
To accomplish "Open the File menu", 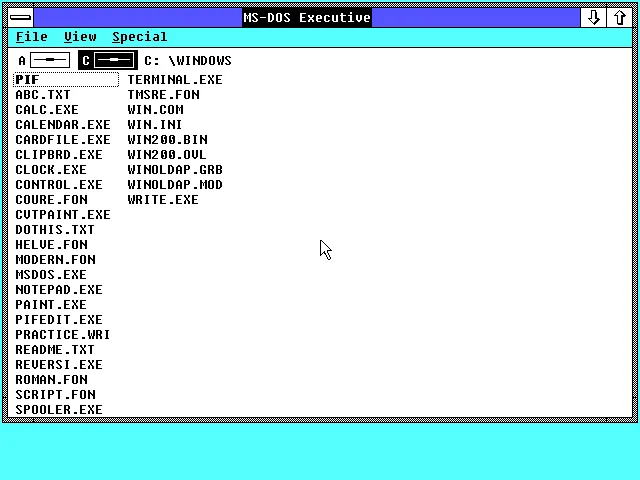I will tap(31, 37).
